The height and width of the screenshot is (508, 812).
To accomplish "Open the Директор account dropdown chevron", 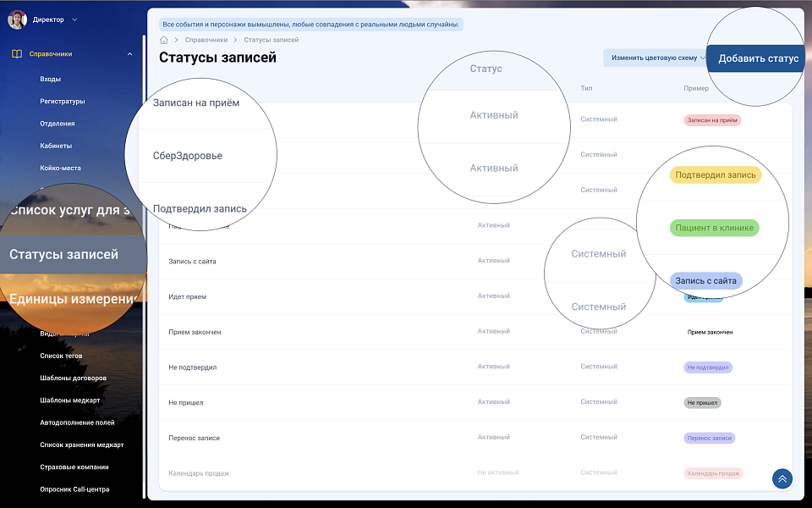I will 74,19.
